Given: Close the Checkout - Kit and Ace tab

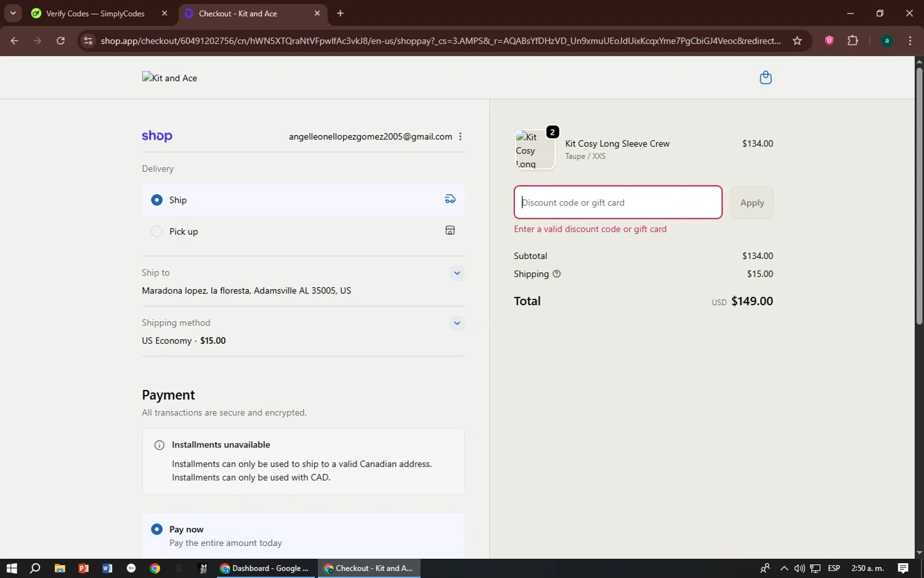Looking at the screenshot, I should tap(317, 14).
